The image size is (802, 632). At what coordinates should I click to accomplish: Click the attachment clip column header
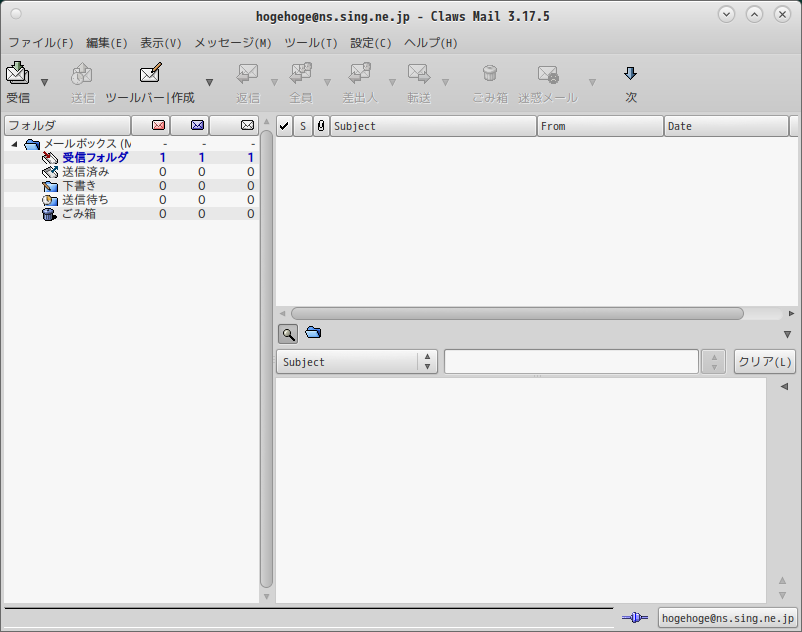(321, 126)
